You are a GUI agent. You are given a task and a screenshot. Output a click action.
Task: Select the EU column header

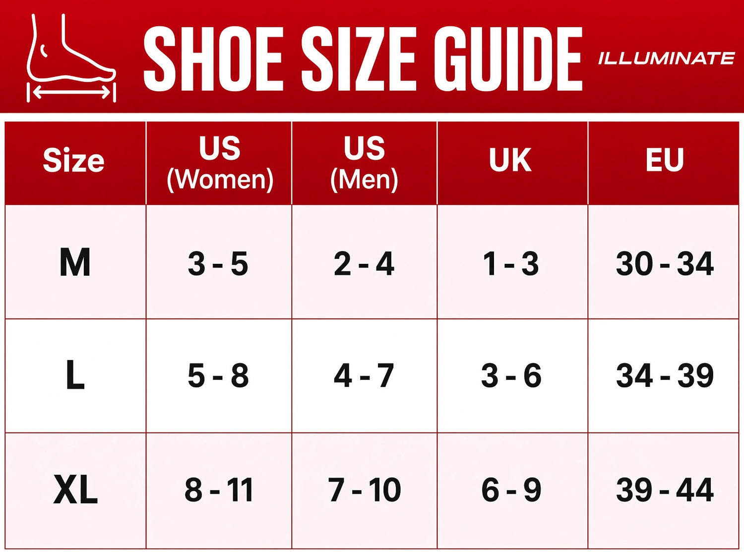(664, 163)
